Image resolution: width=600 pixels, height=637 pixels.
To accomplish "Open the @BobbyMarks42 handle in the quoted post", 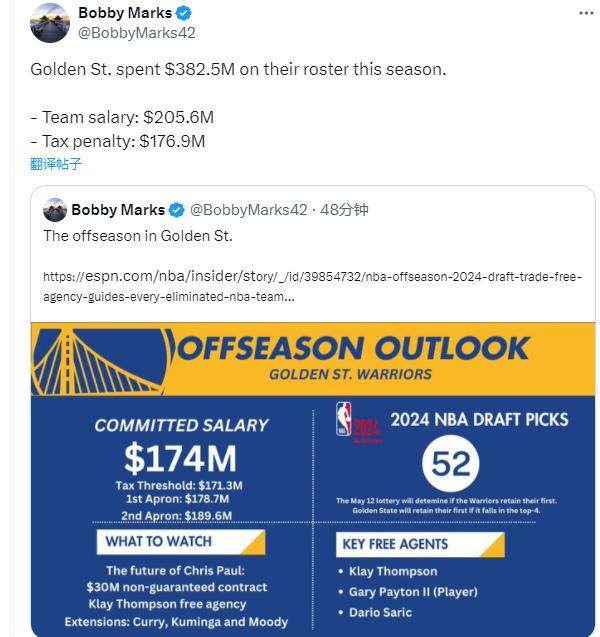I will pos(248,210).
